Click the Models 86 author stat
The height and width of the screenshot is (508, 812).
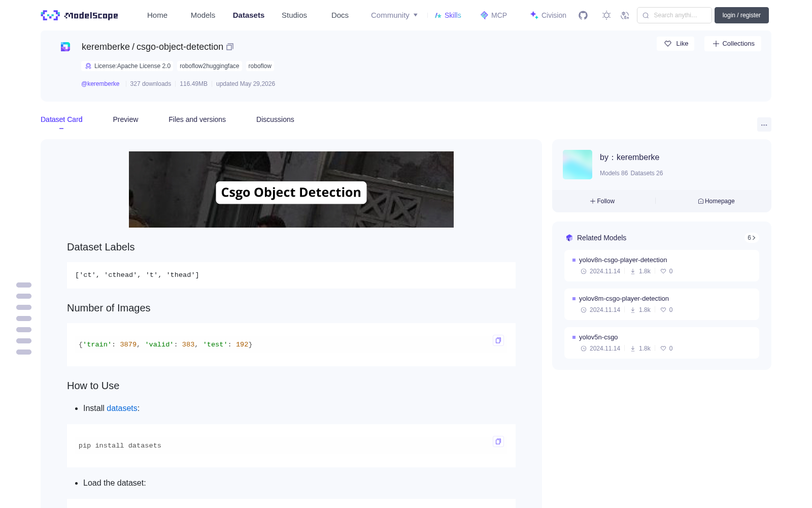point(614,173)
